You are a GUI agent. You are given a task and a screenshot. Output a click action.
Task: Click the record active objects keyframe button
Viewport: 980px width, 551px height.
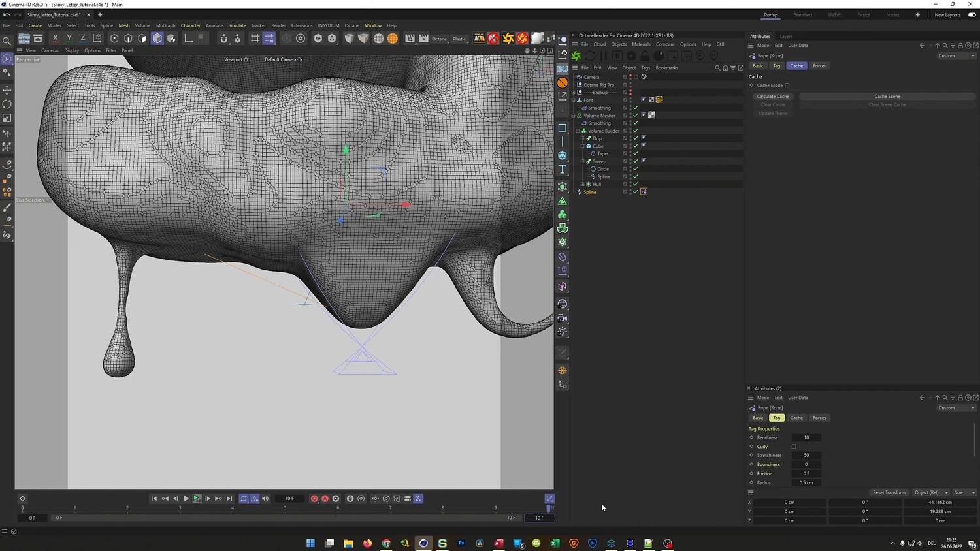pyautogui.click(x=314, y=499)
